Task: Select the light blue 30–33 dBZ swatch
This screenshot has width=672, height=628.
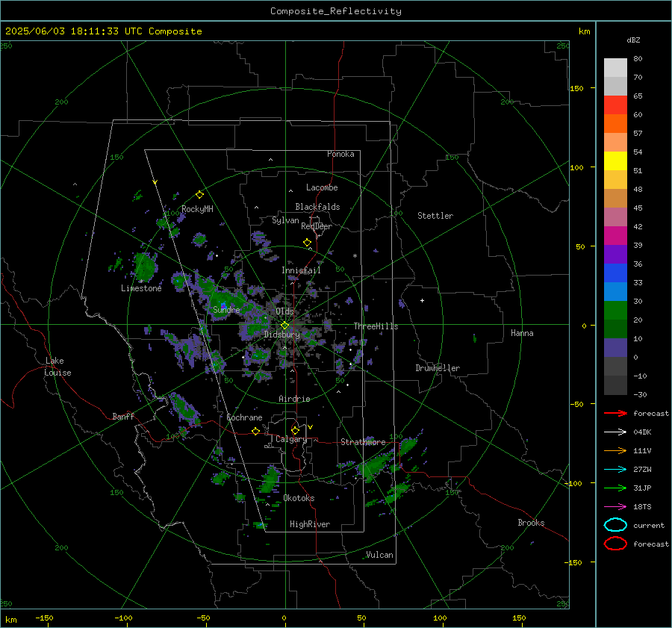Action: 615,291
